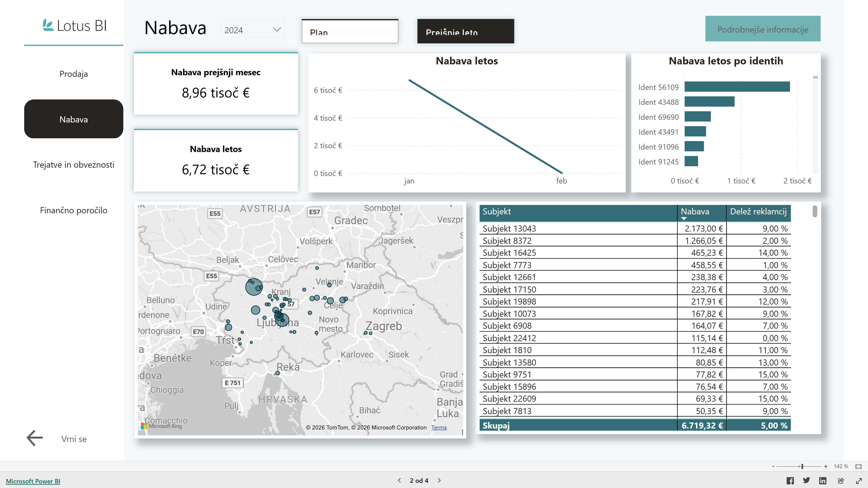The width and height of the screenshot is (868, 488).
Task: Select row Subjekt 12661
Action: (635, 277)
